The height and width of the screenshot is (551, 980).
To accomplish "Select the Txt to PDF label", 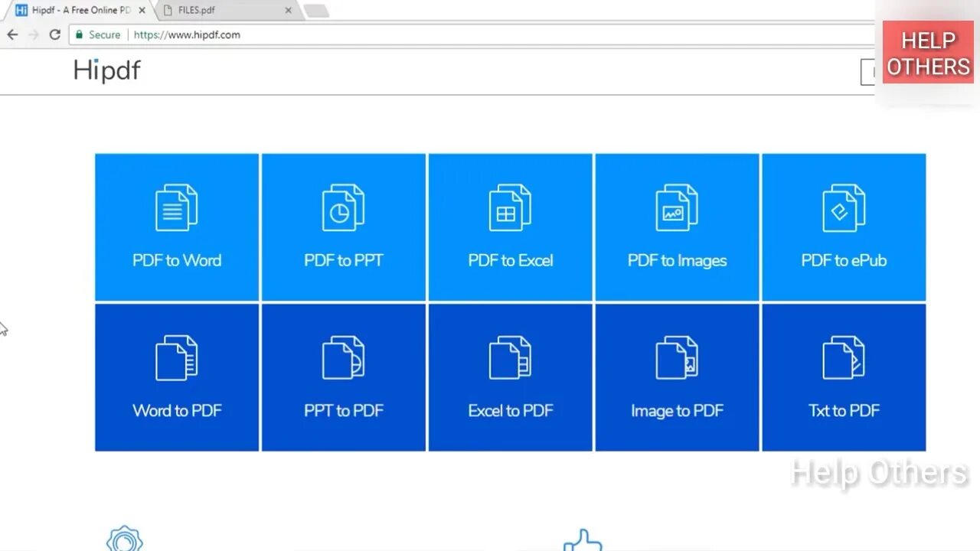I will 844,410.
